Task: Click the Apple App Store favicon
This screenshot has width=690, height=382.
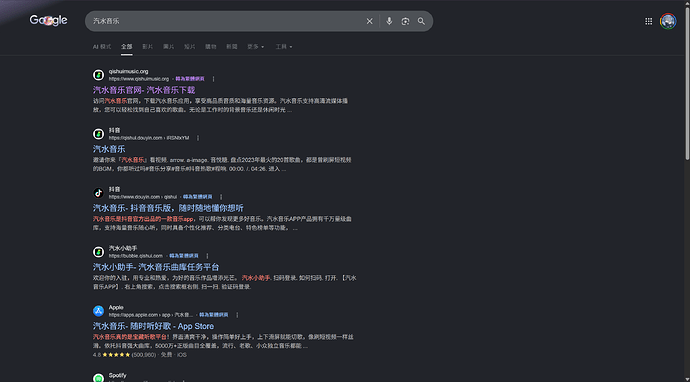Action: [99, 311]
